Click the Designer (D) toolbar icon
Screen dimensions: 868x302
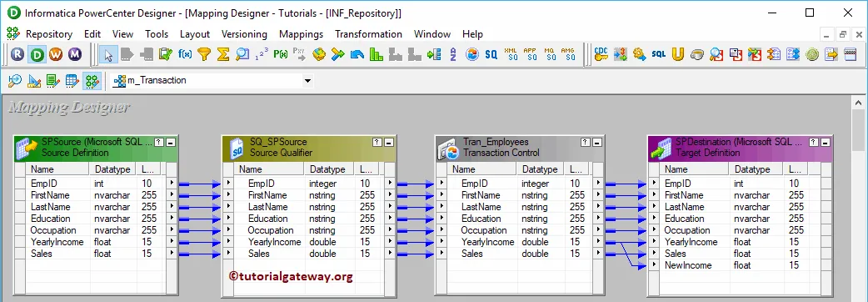click(x=37, y=54)
